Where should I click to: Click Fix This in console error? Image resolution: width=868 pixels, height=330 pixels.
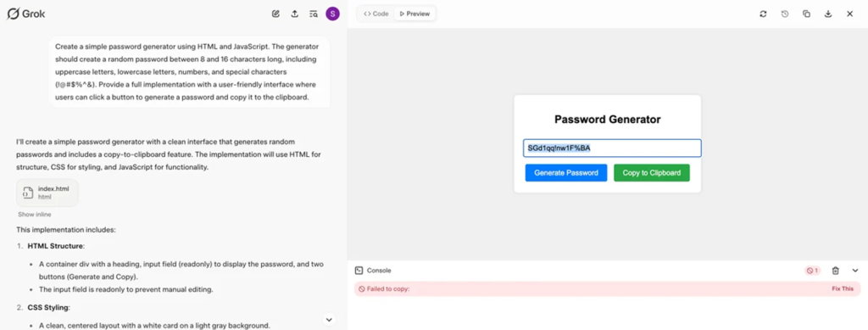click(x=843, y=288)
